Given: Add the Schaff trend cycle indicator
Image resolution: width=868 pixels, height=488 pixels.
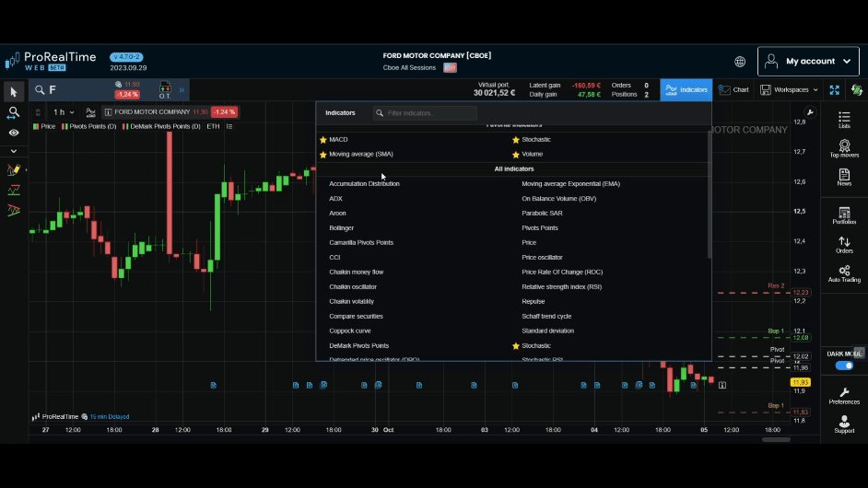Looking at the screenshot, I should tap(546, 316).
